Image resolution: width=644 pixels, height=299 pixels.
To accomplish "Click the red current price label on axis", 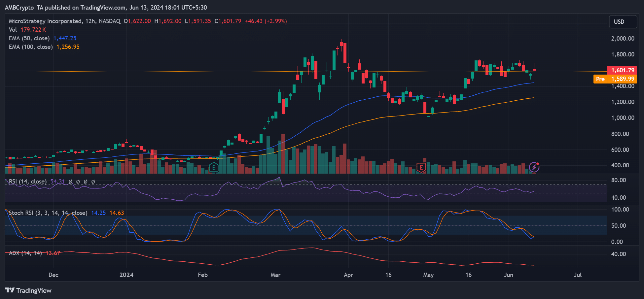I will (622, 70).
